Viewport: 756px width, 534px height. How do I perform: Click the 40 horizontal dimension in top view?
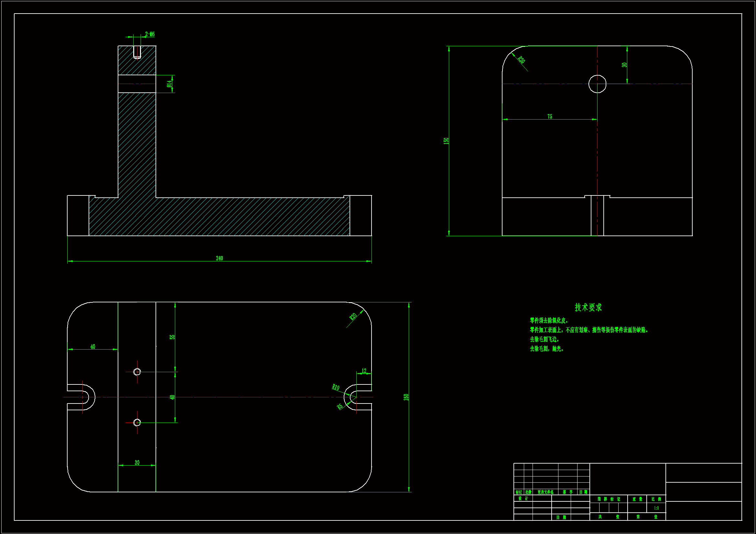[x=93, y=346]
